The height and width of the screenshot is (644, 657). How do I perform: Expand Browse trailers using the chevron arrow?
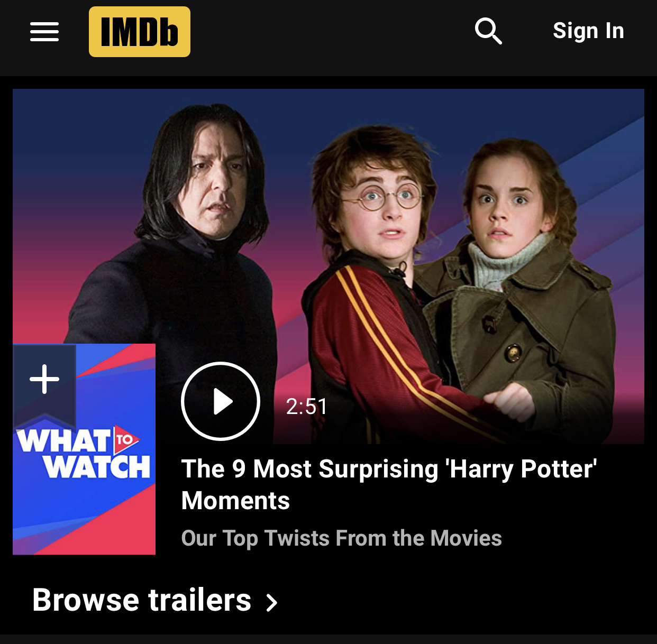(x=272, y=602)
